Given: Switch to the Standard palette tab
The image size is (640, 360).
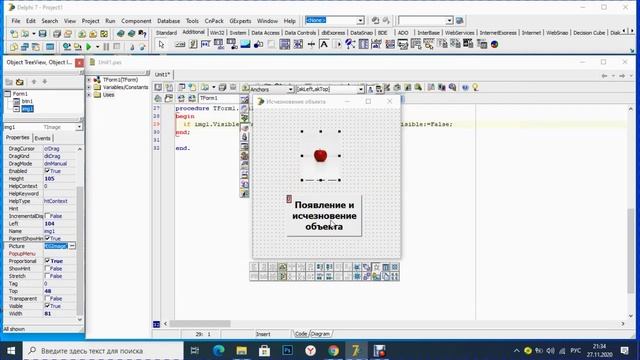Looking at the screenshot, I should point(166,33).
